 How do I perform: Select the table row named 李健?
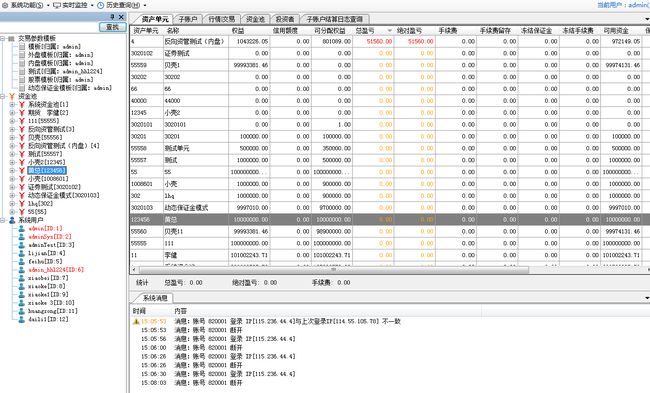(390, 255)
